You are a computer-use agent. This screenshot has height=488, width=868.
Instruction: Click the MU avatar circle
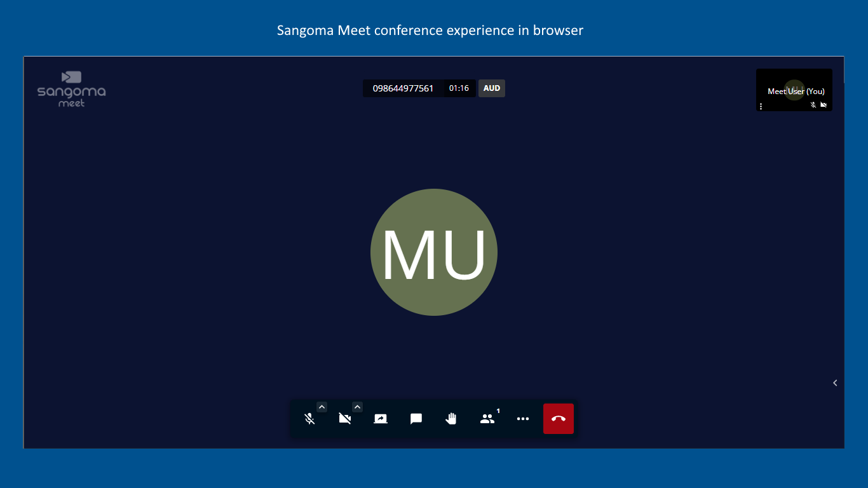tap(434, 252)
